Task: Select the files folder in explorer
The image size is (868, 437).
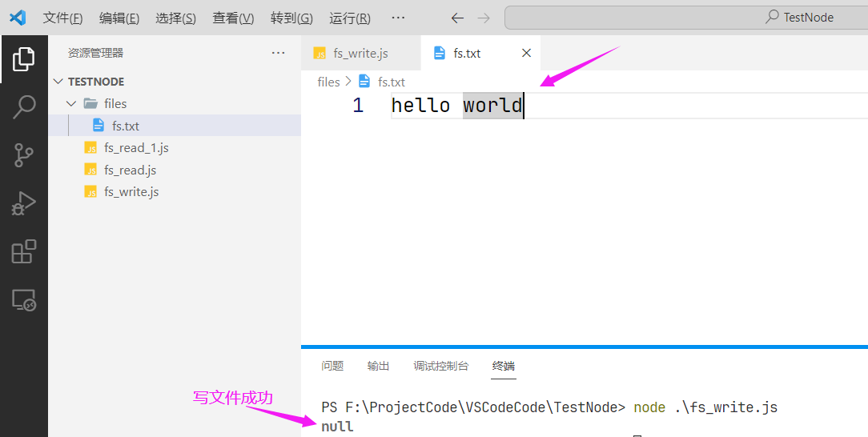Action: (175, 103)
